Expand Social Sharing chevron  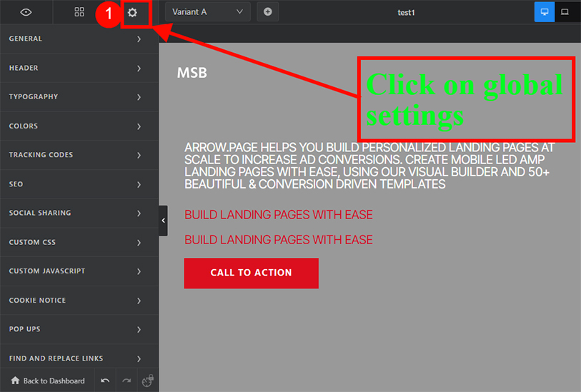pos(139,213)
